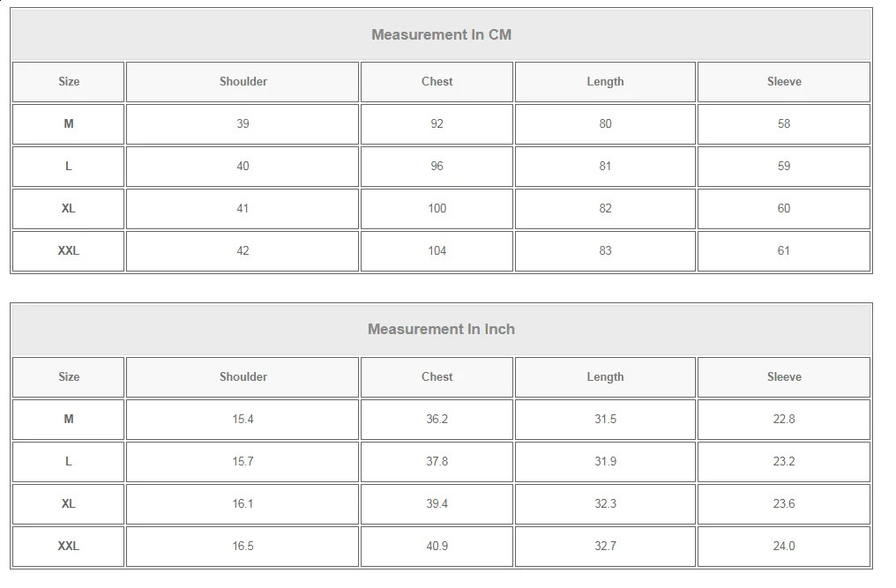The width and height of the screenshot is (896, 588).
Task: Click the "Measurement In Inch" table title
Action: pos(441,330)
